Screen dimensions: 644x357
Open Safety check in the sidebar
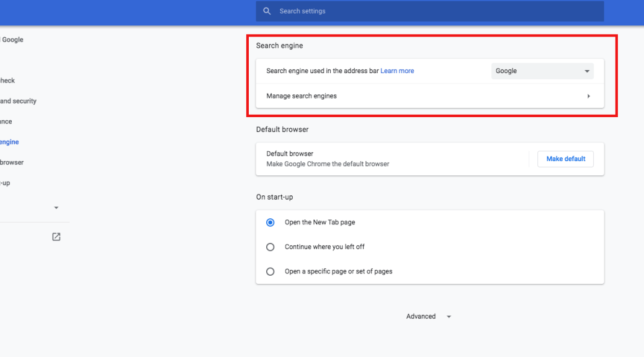(x=7, y=81)
